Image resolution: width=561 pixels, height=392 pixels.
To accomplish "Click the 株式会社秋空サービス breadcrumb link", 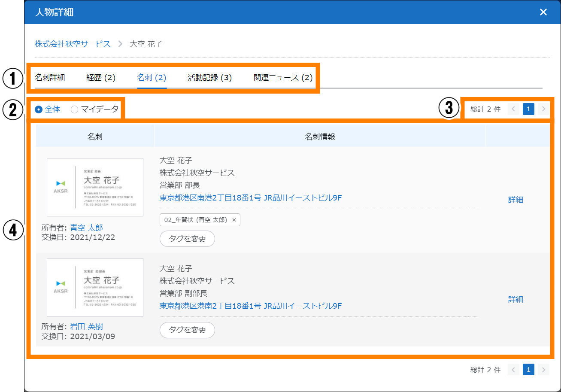I will click(x=73, y=44).
